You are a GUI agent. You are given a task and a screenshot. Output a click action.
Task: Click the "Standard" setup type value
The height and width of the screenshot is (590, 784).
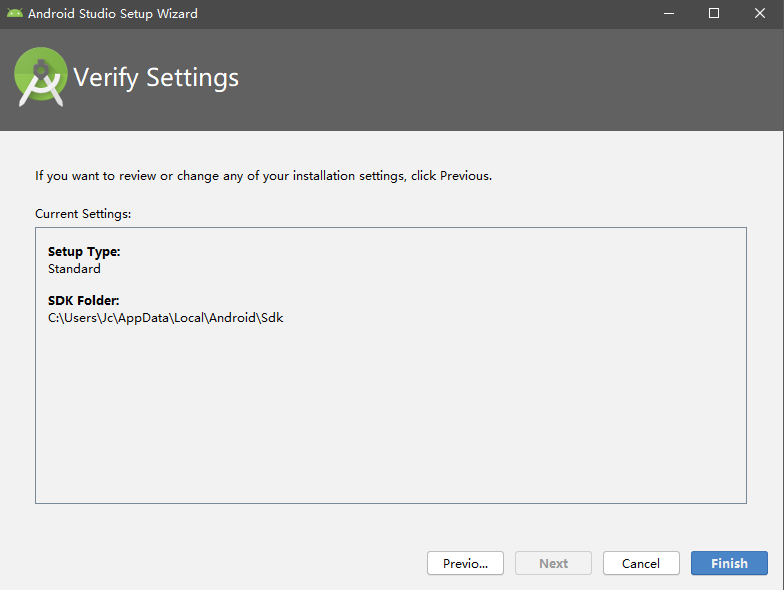pyautogui.click(x=74, y=268)
